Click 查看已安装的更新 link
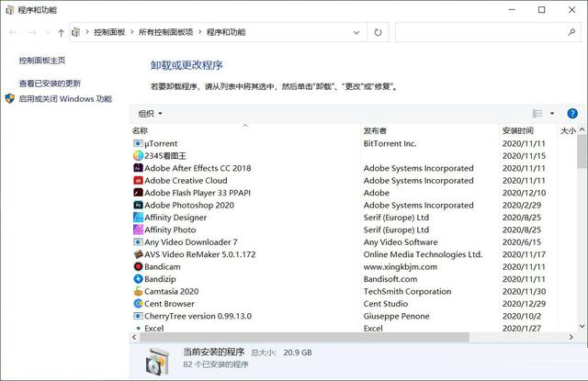588x381 pixels. pyautogui.click(x=50, y=84)
